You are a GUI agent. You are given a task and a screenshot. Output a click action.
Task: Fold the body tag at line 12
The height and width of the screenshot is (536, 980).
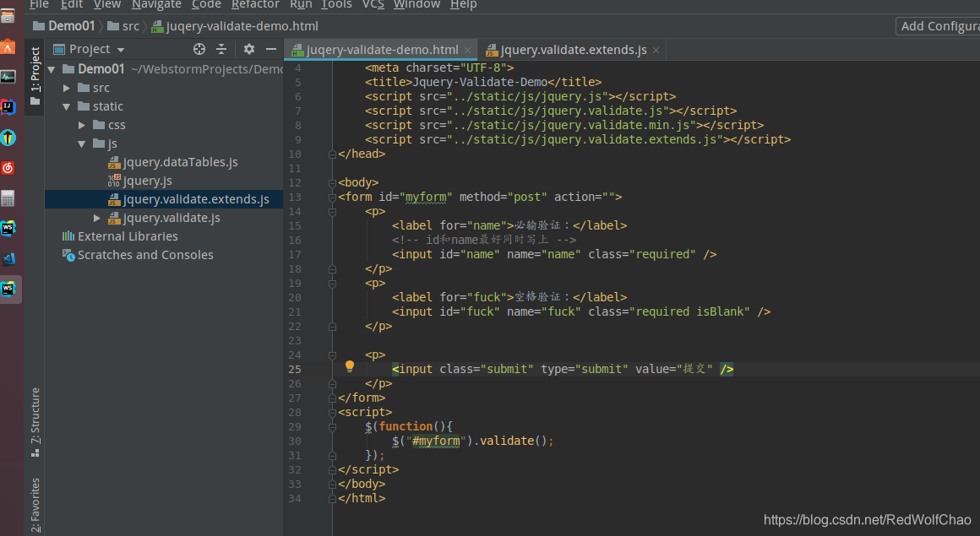point(333,183)
